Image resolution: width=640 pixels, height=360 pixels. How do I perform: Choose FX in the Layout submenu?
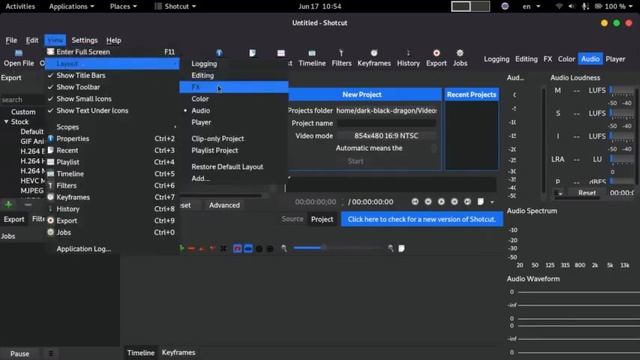[233, 87]
